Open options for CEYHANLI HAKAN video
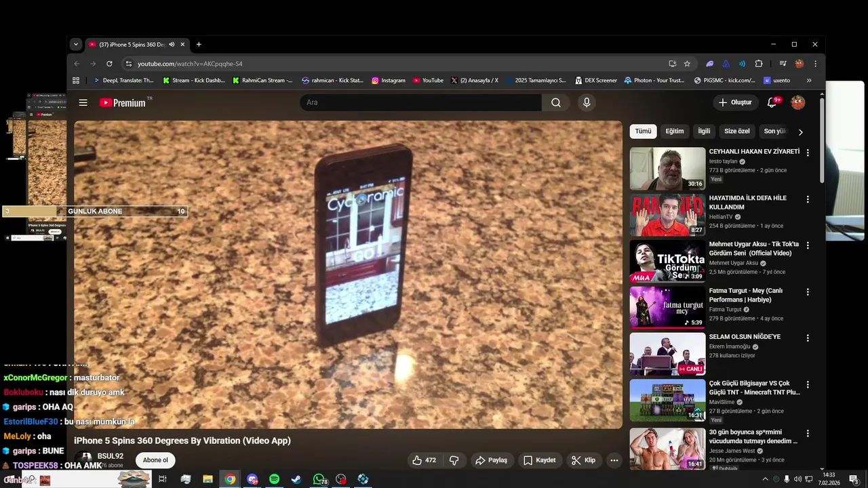Image resolution: width=868 pixels, height=488 pixels. coord(808,152)
